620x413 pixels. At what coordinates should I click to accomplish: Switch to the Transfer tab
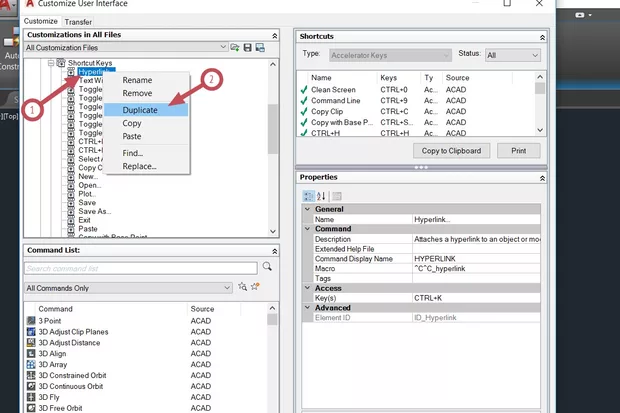tap(78, 21)
